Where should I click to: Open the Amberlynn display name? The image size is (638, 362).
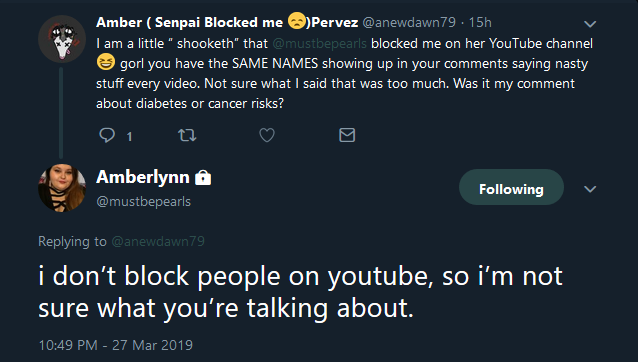coord(143,177)
